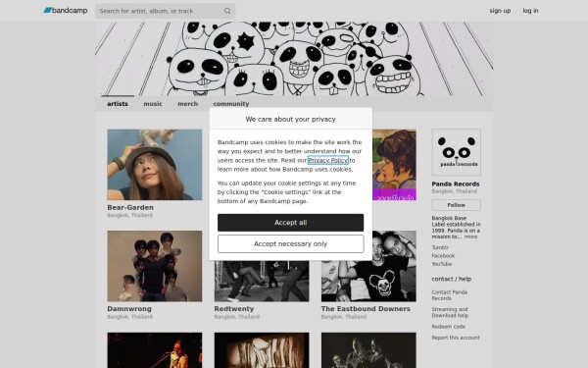The width and height of the screenshot is (588, 368).
Task: Expand the label bio with more
Action: click(x=471, y=237)
